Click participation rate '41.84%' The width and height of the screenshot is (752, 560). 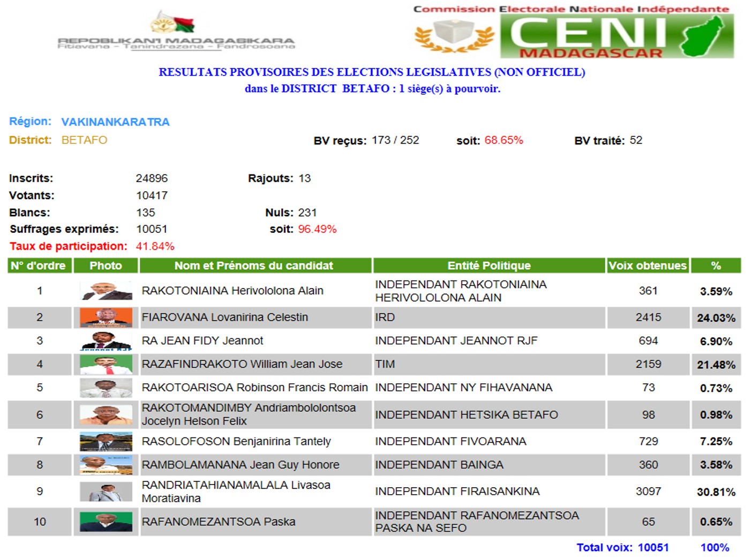[155, 246]
